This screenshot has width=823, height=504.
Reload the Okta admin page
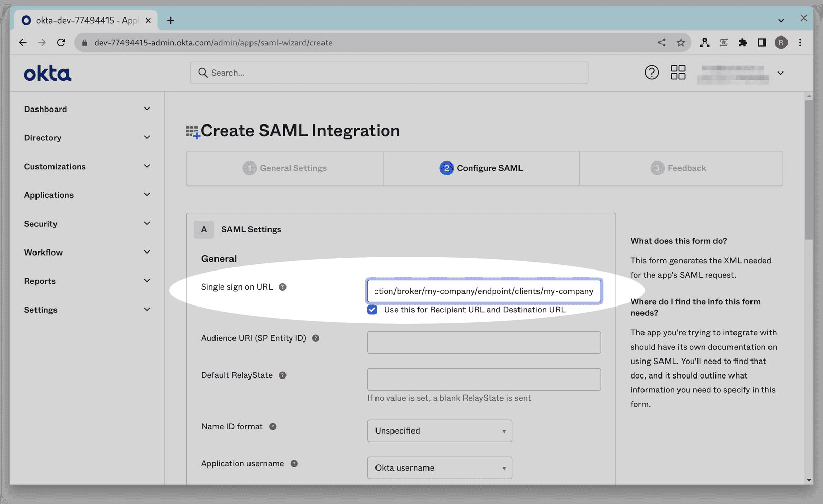coord(61,43)
